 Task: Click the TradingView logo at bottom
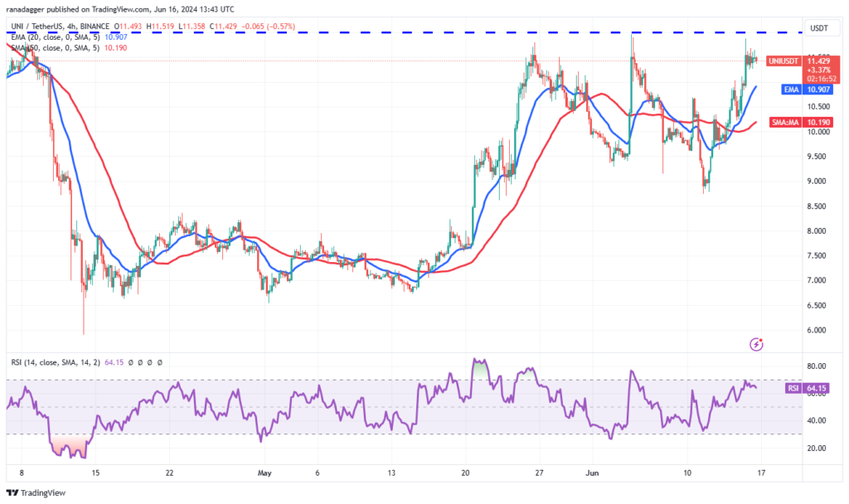tap(36, 492)
